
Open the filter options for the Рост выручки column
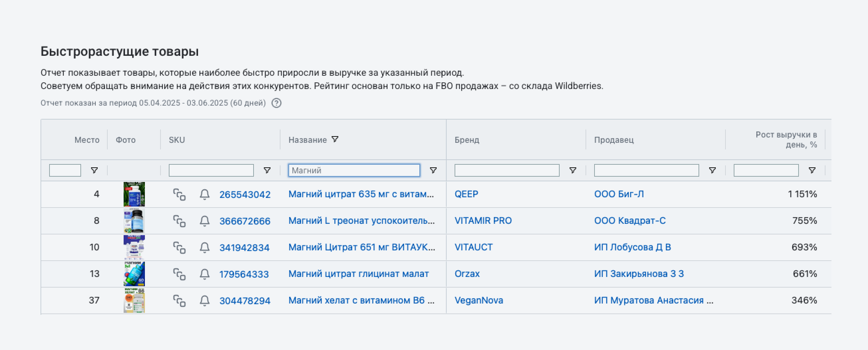(x=812, y=170)
